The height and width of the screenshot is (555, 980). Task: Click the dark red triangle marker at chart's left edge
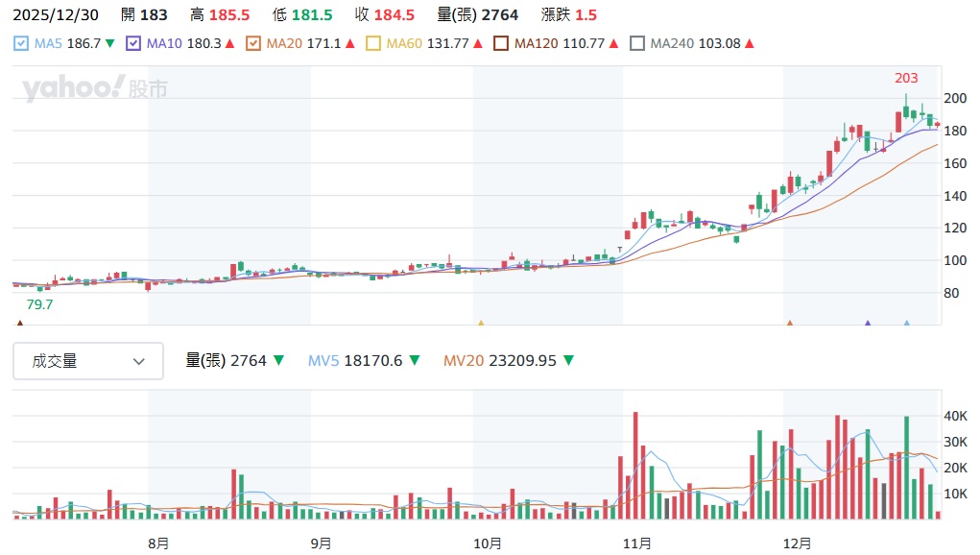pyautogui.click(x=20, y=324)
